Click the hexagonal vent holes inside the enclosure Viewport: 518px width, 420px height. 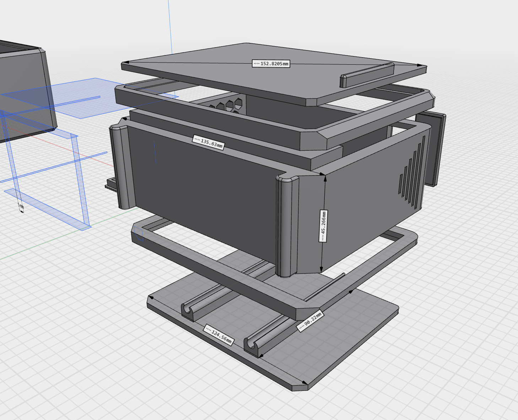coord(227,105)
